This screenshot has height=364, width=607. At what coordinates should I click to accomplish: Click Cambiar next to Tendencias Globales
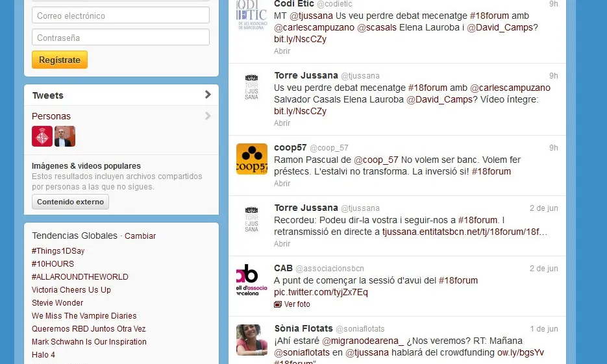[x=140, y=236]
